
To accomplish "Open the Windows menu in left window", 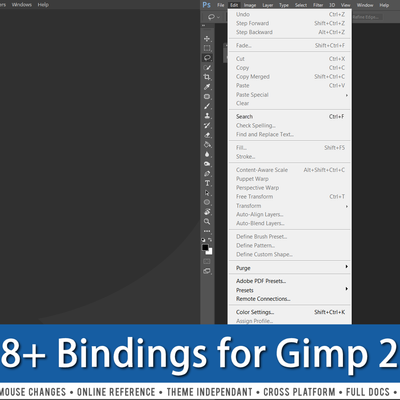I will tap(22, 5).
